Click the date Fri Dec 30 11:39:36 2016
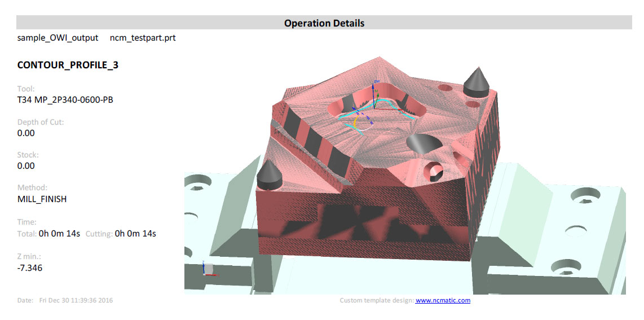Viewport: 644px width, 320px height. point(76,300)
